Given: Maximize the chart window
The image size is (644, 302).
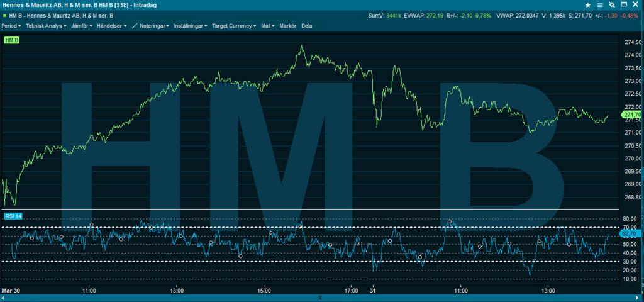Looking at the screenshot, I should [x=624, y=5].
